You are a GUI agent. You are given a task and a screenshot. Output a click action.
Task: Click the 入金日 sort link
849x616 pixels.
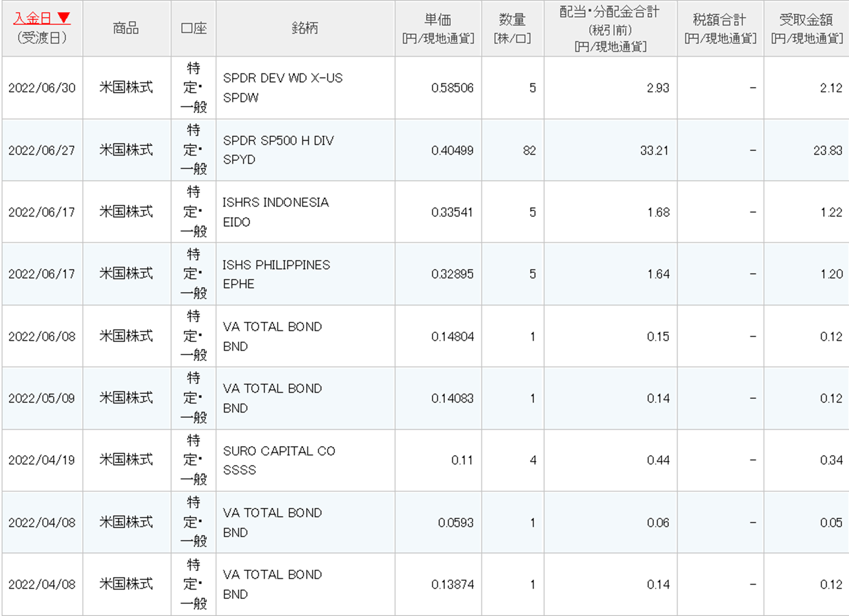tap(32, 19)
